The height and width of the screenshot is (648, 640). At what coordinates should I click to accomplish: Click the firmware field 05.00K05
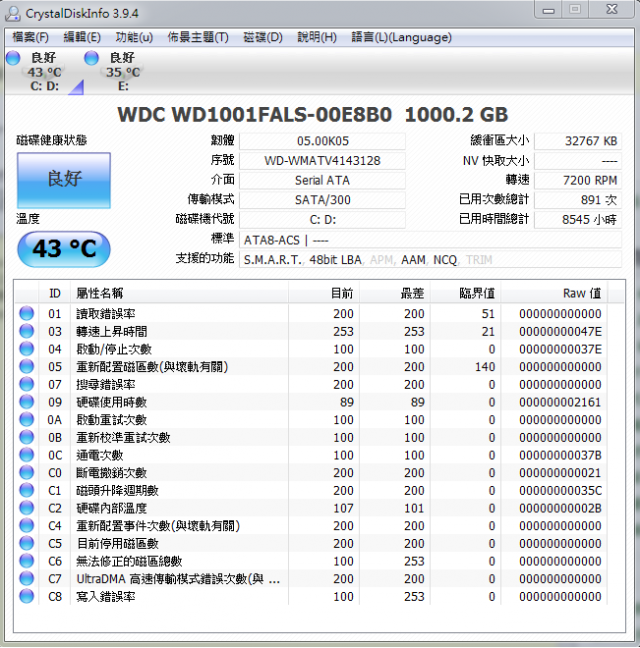click(322, 141)
